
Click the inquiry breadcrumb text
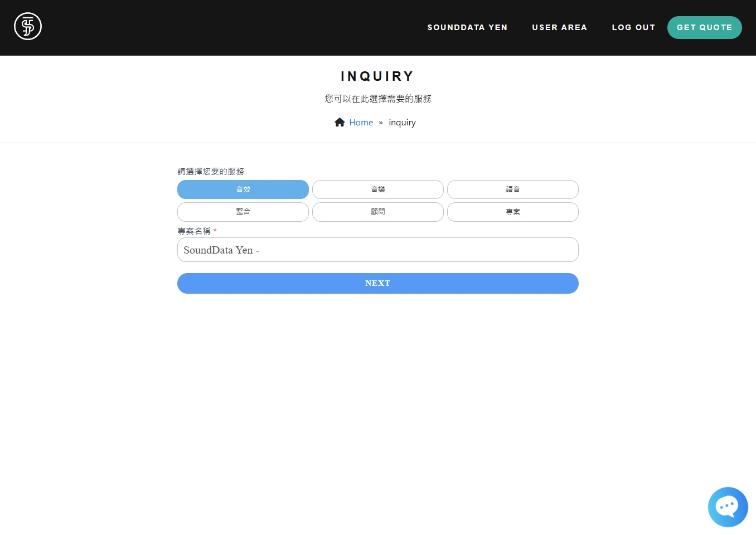402,123
